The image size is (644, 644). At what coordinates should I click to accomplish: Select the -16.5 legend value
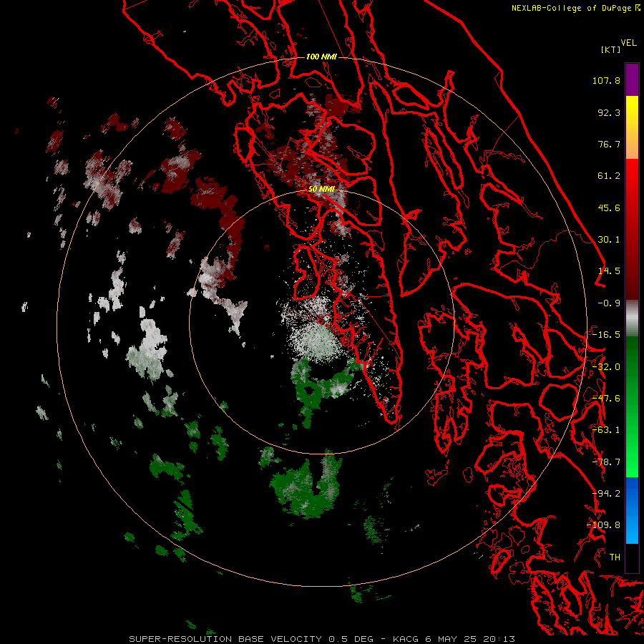coord(606,335)
